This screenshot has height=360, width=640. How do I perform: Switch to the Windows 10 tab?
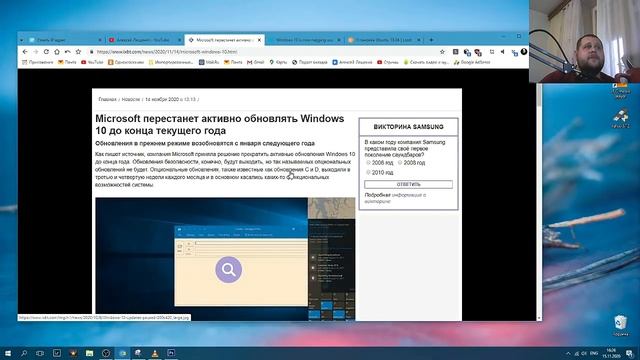pos(304,40)
